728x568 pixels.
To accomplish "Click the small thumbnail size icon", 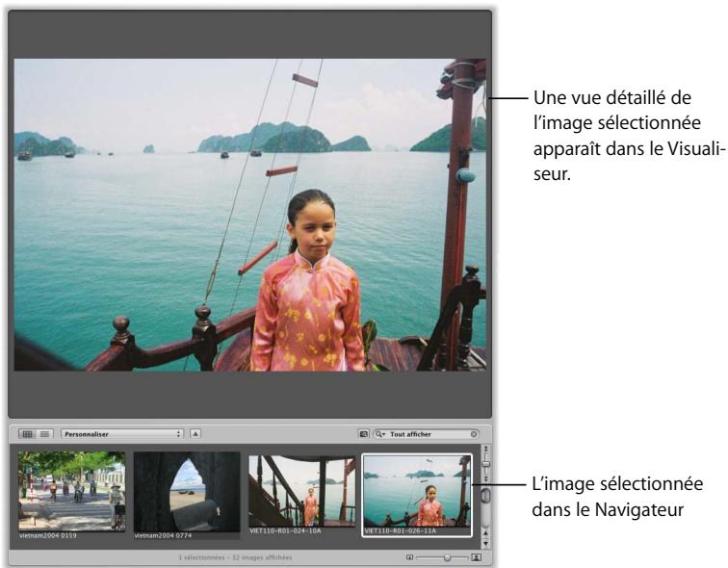I will (409, 557).
